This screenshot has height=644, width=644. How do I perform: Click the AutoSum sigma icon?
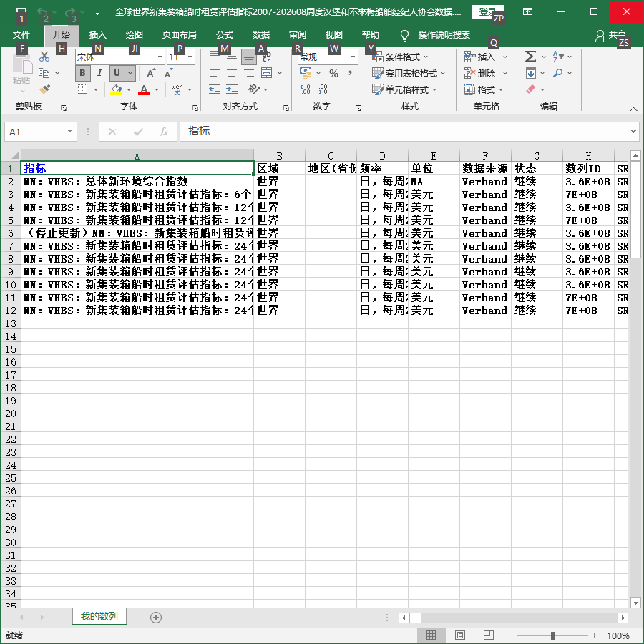(530, 57)
